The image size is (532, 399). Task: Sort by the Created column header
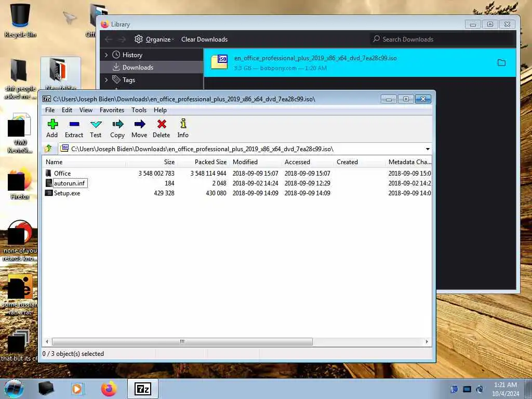(x=360, y=162)
